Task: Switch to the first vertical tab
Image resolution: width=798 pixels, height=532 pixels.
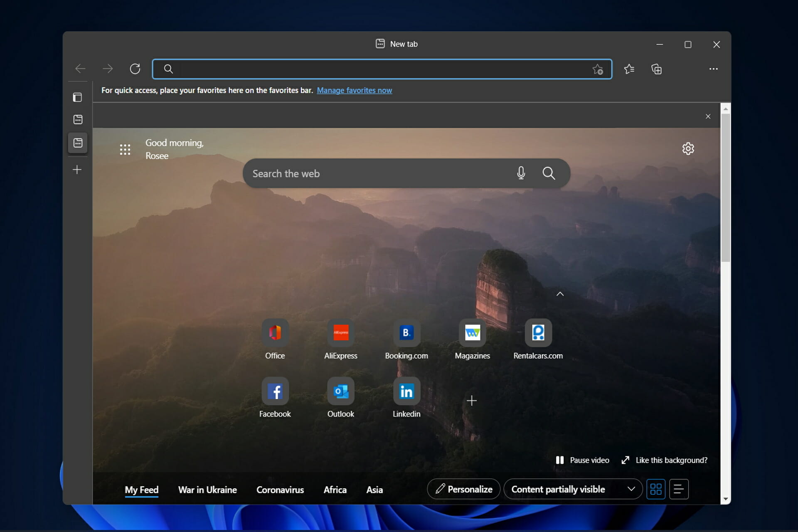Action: pyautogui.click(x=78, y=120)
